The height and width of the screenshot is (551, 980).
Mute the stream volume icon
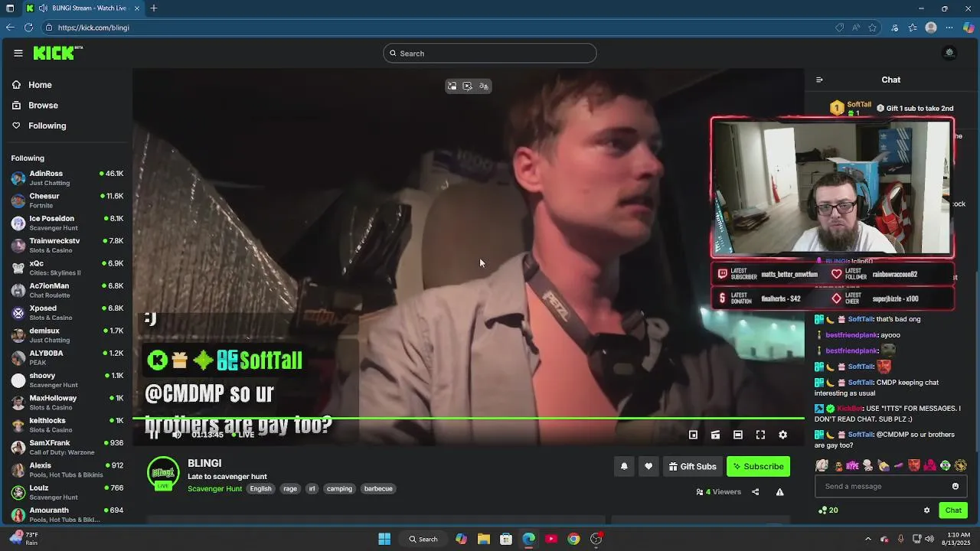click(177, 435)
